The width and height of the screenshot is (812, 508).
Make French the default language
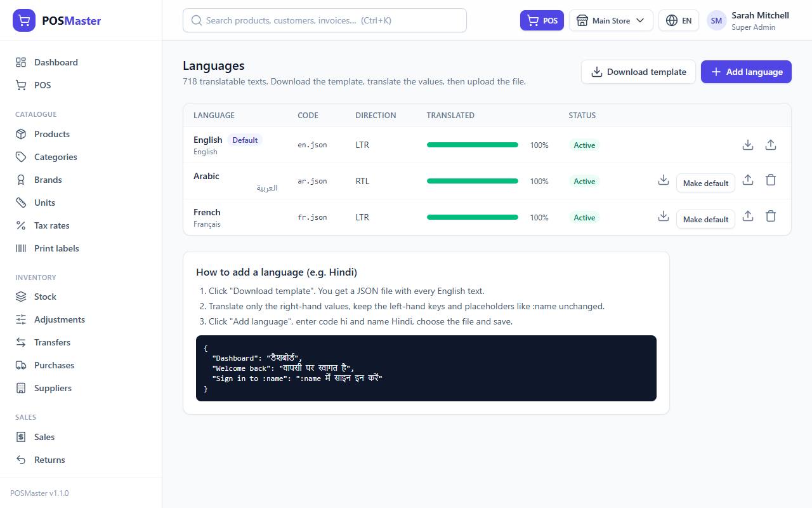(x=705, y=219)
